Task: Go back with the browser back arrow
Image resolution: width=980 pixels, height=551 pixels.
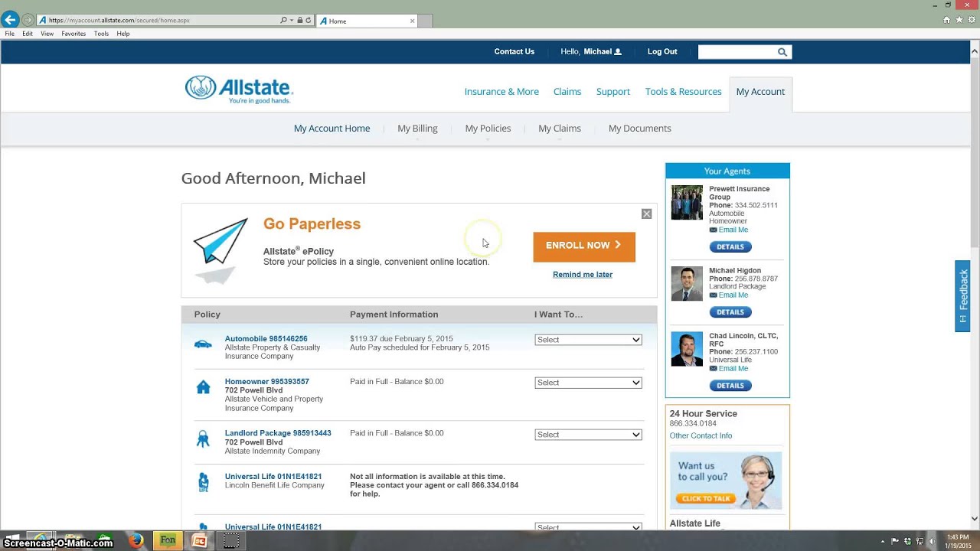Action: 10,20
